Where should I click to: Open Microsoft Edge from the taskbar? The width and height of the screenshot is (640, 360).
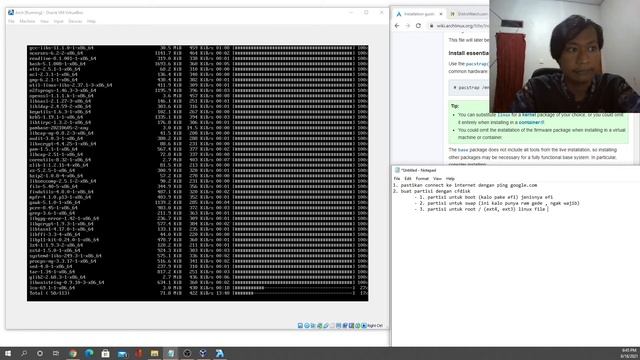click(x=89, y=353)
